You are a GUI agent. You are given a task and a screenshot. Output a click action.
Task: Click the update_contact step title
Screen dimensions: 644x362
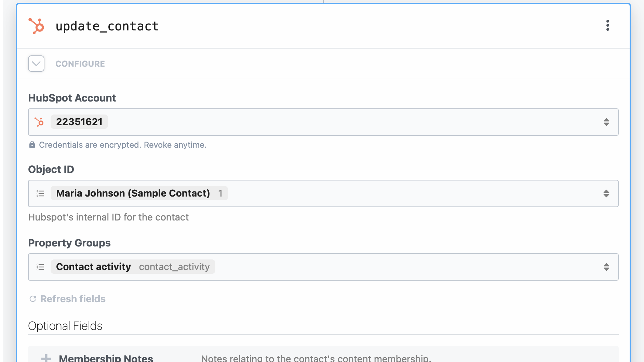(107, 26)
